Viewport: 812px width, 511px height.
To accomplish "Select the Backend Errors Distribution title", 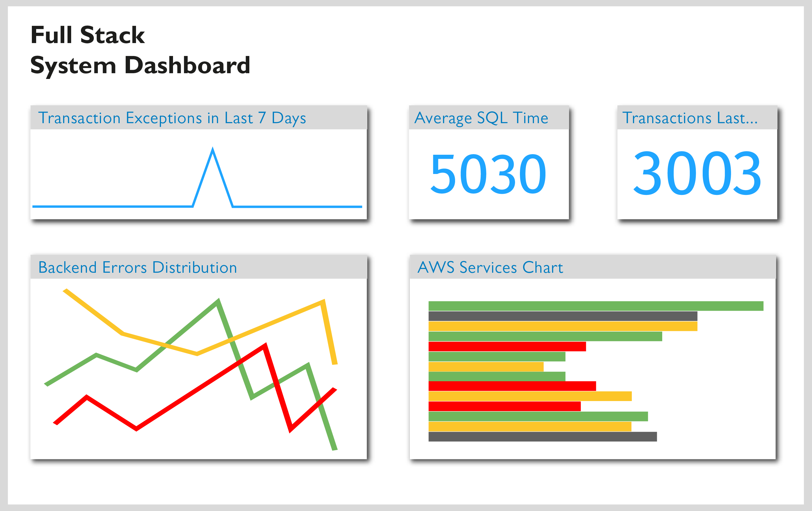I will pyautogui.click(x=138, y=268).
